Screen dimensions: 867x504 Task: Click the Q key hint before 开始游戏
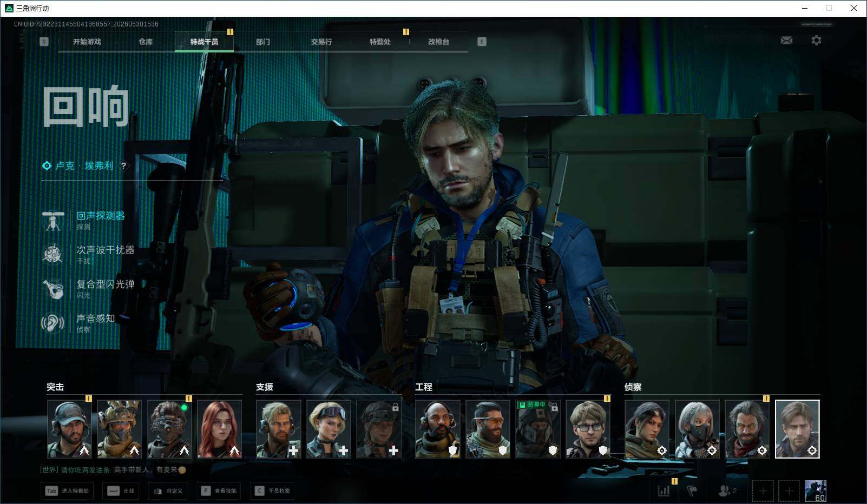pyautogui.click(x=44, y=42)
